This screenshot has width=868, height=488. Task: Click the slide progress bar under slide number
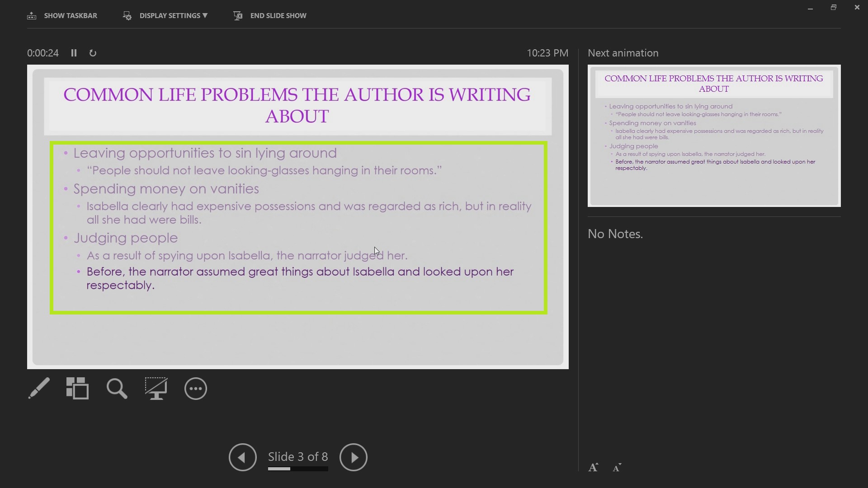(298, 469)
